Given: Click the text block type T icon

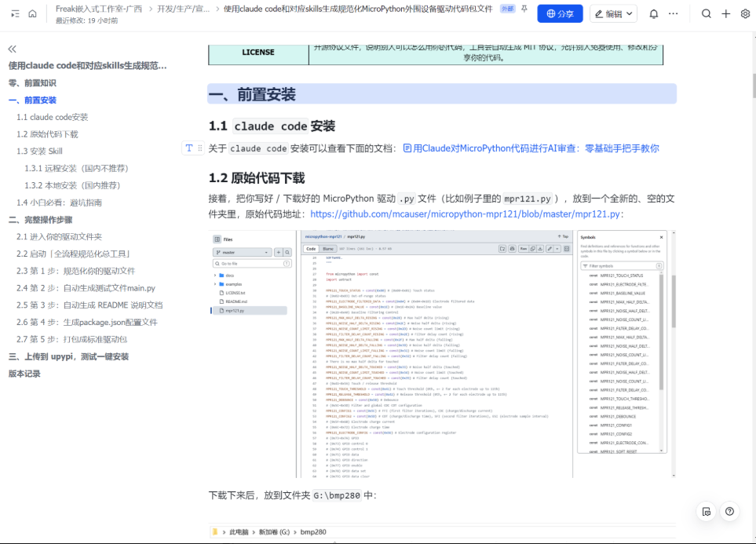Looking at the screenshot, I should [188, 148].
